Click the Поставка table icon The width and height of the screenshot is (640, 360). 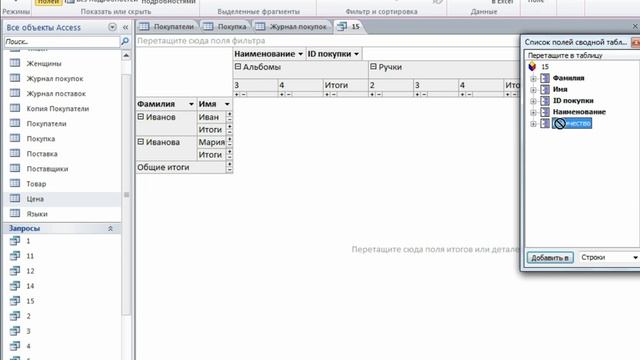[x=15, y=154]
